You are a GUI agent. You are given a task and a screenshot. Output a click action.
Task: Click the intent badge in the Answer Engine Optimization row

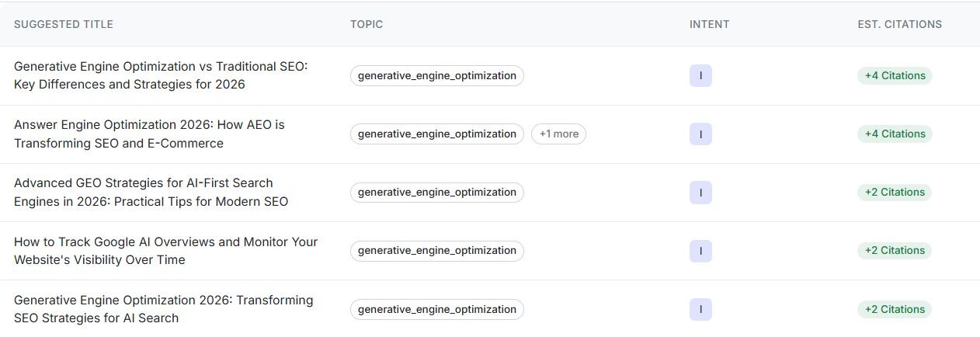coord(700,134)
